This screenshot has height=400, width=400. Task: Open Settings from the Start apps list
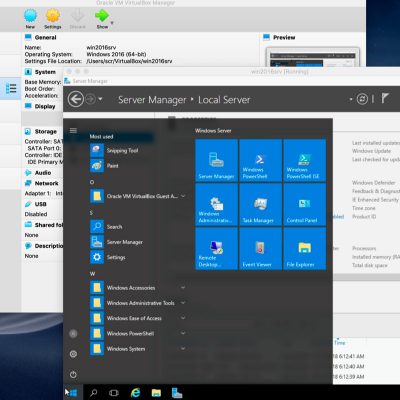116,257
